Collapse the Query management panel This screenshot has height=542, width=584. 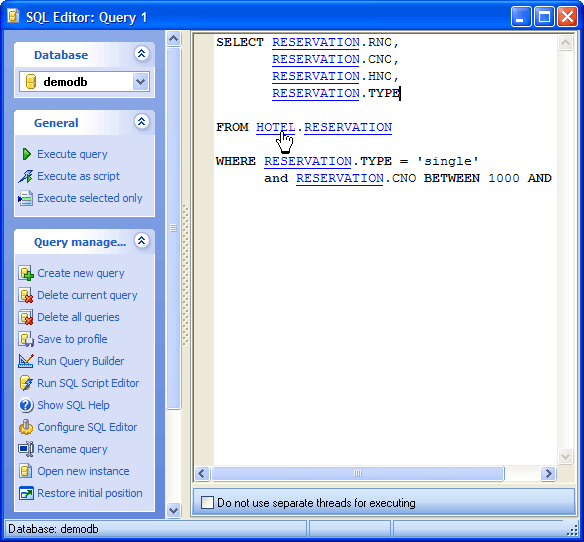point(142,241)
